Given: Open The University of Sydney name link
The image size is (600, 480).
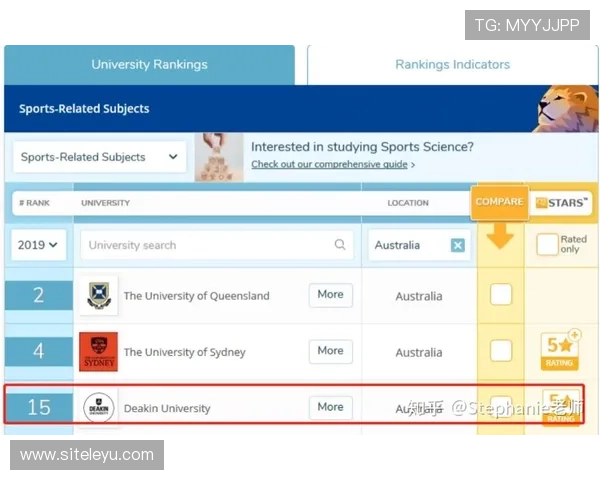Looking at the screenshot, I should 184,352.
